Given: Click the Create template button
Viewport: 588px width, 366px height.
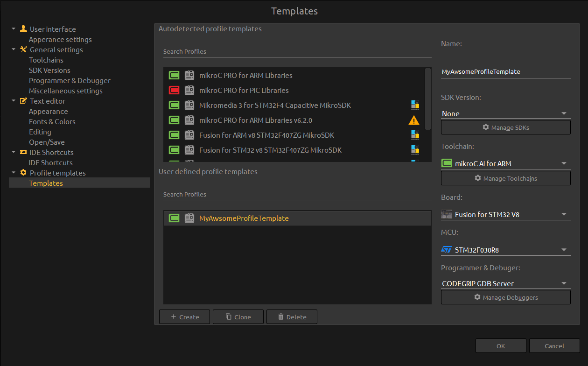Looking at the screenshot, I should pos(184,317).
